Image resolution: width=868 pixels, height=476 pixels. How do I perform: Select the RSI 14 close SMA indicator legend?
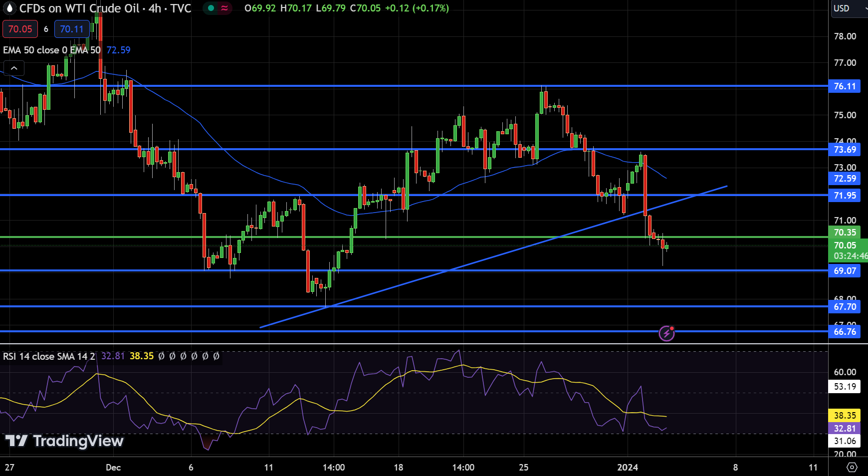49,356
